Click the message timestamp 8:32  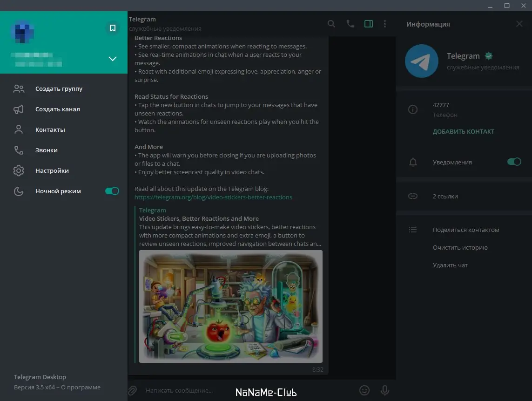click(317, 369)
